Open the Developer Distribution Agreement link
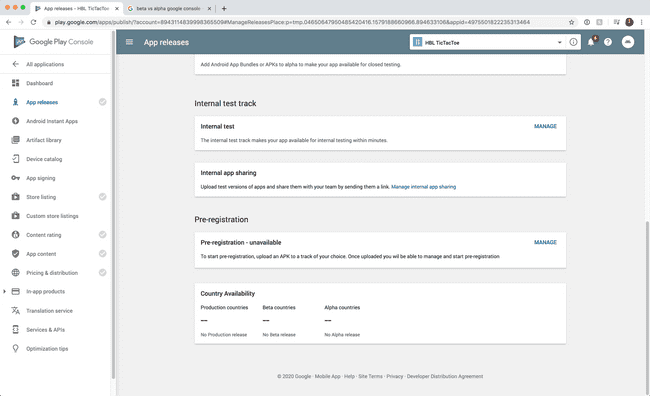650x396 pixels. 445,377
